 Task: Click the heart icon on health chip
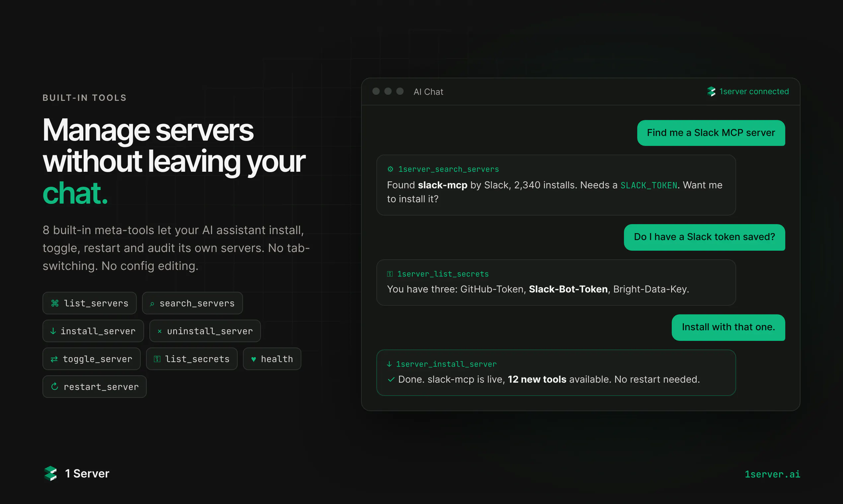coord(254,359)
